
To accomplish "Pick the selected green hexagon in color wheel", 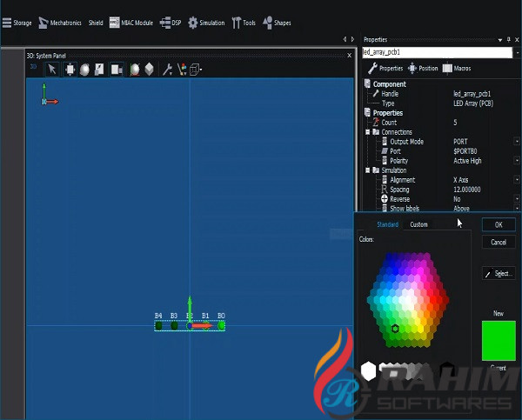I will tap(395, 329).
